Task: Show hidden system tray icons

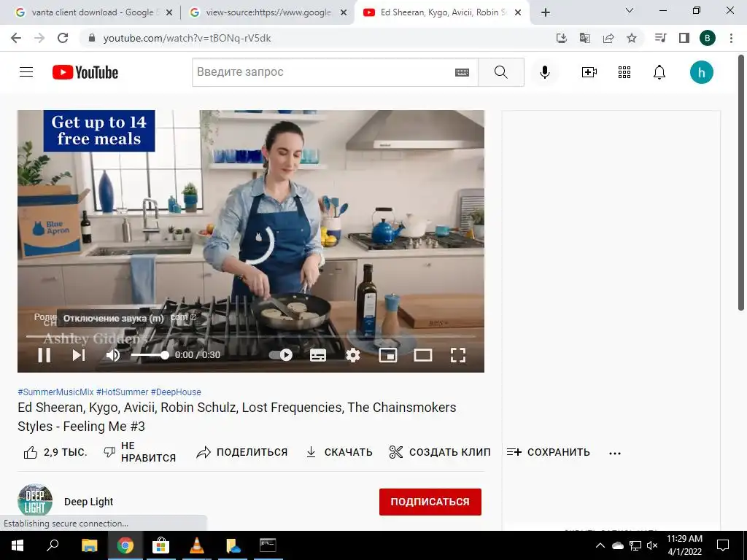Action: pos(600,545)
